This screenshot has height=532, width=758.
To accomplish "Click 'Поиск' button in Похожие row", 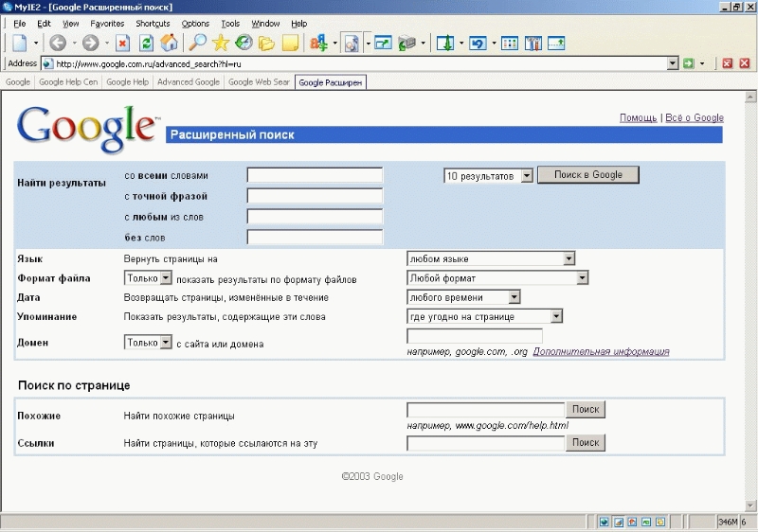I will (x=586, y=409).
